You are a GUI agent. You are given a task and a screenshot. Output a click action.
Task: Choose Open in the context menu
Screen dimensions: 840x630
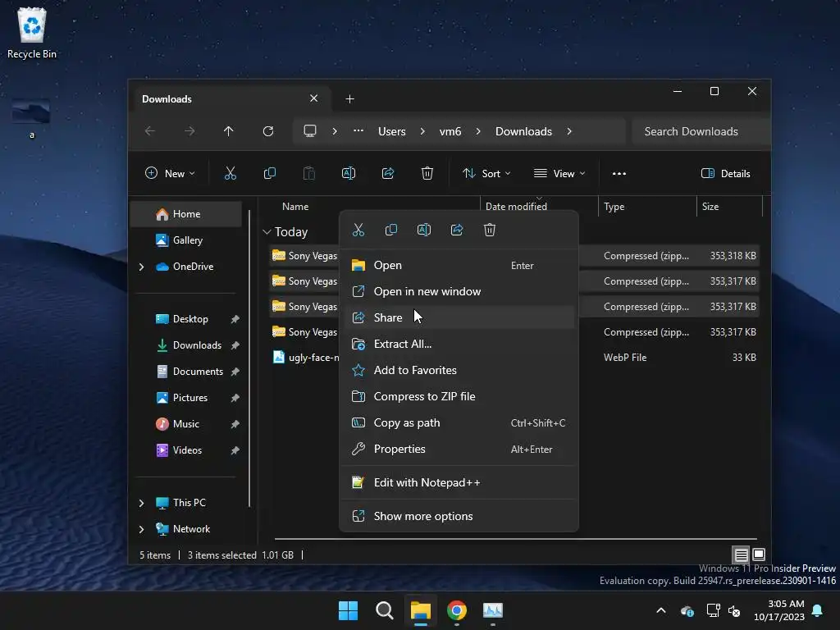click(459, 265)
